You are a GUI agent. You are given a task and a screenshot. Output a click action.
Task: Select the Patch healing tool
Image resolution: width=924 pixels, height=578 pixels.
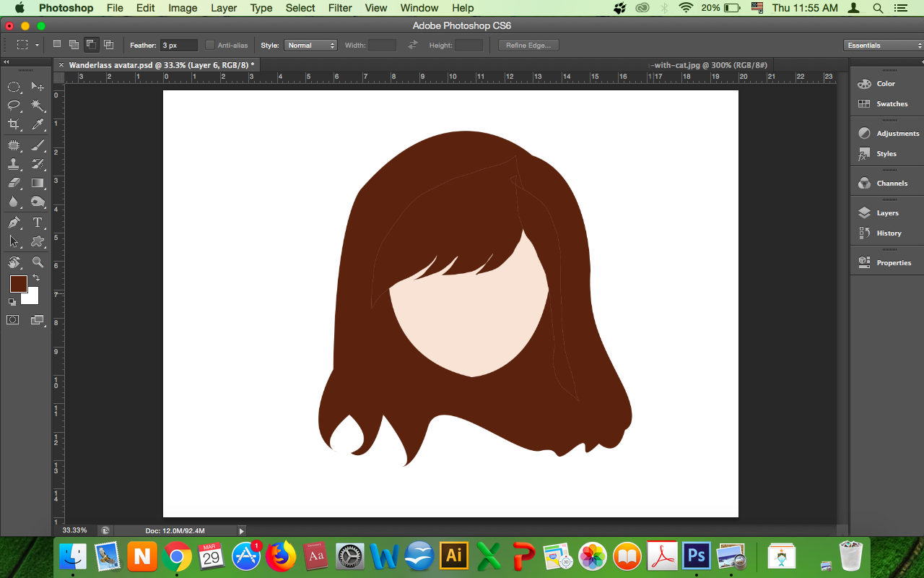coord(14,145)
